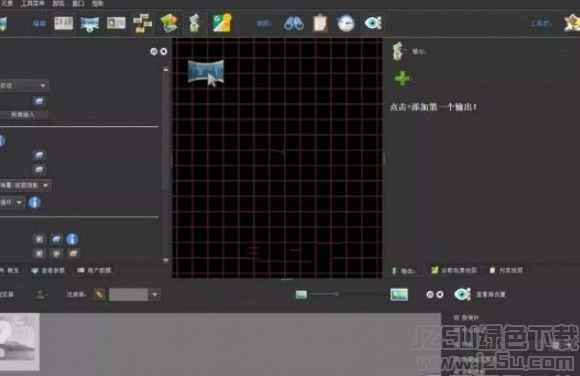Click the large thumbnail size icon
The height and width of the screenshot is (376, 580).
pyautogui.click(x=399, y=295)
